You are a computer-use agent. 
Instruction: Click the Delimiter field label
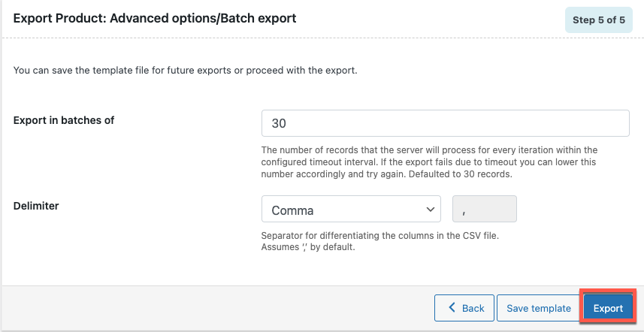pyautogui.click(x=36, y=206)
